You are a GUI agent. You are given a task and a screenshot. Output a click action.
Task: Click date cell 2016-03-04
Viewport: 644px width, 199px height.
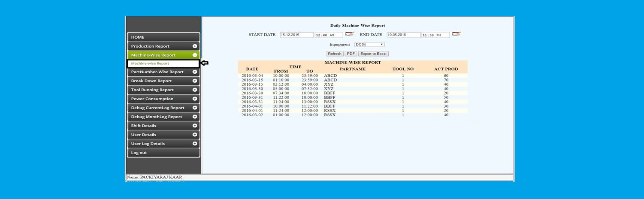(x=252, y=75)
